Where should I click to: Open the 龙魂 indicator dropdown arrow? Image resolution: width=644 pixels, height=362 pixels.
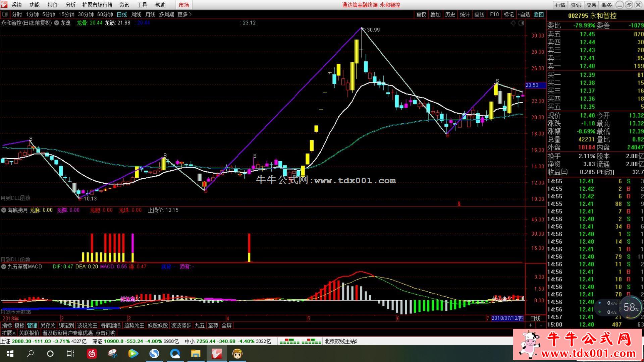pos(57,23)
